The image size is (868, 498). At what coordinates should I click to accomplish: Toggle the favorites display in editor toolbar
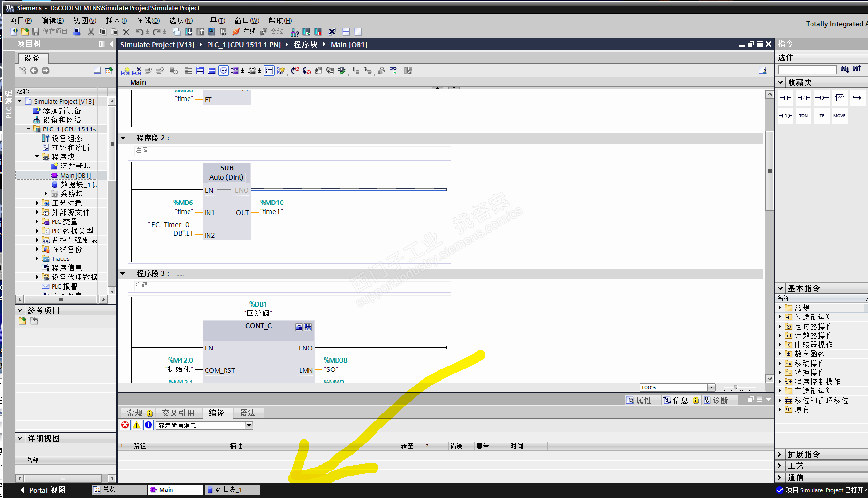281,71
